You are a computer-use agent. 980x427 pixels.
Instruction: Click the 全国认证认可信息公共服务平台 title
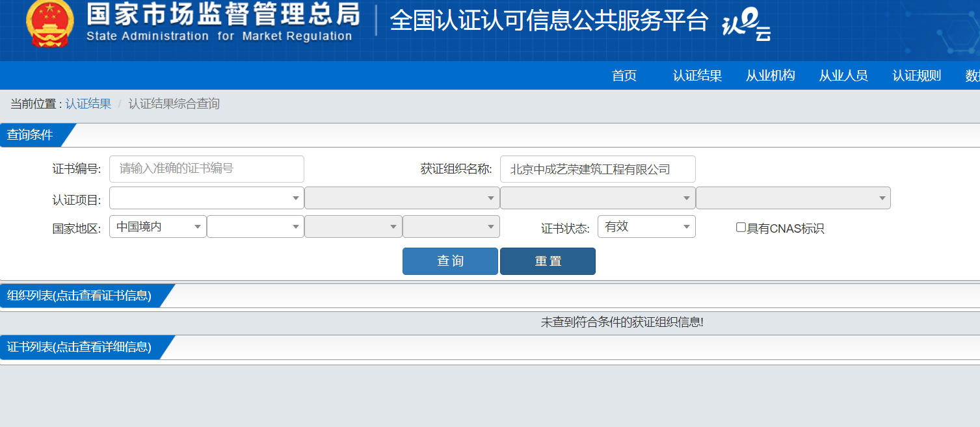click(549, 21)
